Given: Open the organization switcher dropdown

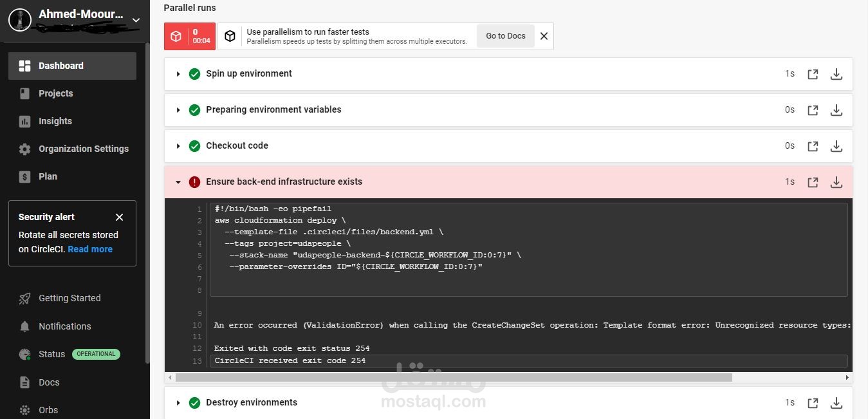Looking at the screenshot, I should click(136, 20).
